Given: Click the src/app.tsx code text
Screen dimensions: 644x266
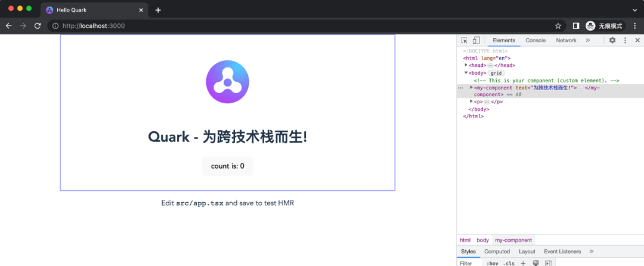Looking at the screenshot, I should tap(200, 203).
